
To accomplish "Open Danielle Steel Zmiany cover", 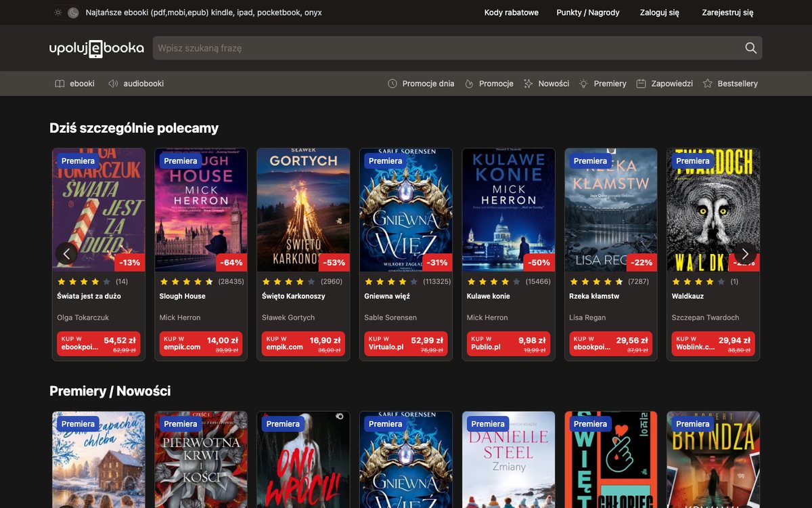I will pyautogui.click(x=508, y=460).
